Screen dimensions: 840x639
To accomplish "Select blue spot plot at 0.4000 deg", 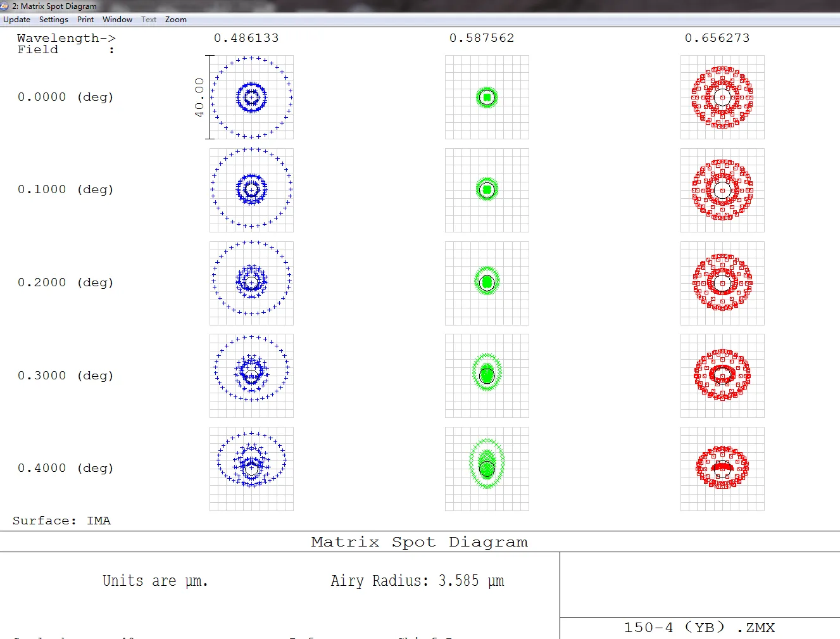I will (x=251, y=469).
